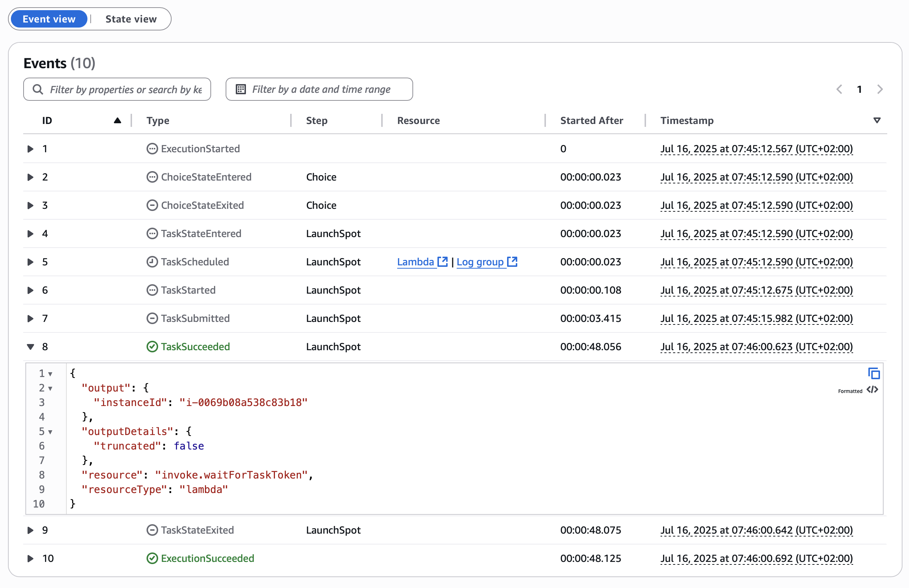
Task: Click the "invoke.waitForTaskToken" resource value
Action: 231,475
